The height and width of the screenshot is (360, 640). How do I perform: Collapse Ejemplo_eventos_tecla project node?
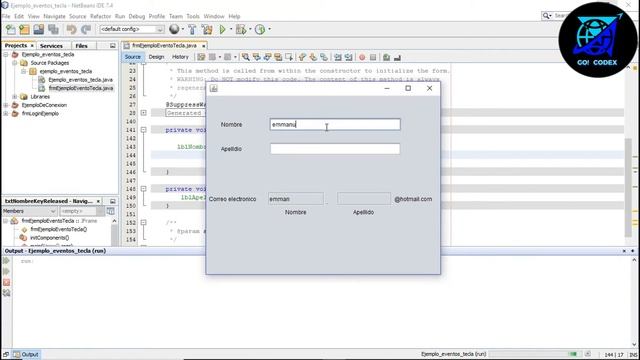tap(6, 54)
